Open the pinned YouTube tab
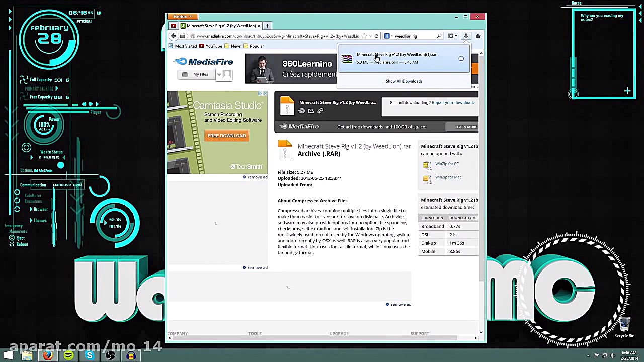The width and height of the screenshot is (644, 362). 174,26
